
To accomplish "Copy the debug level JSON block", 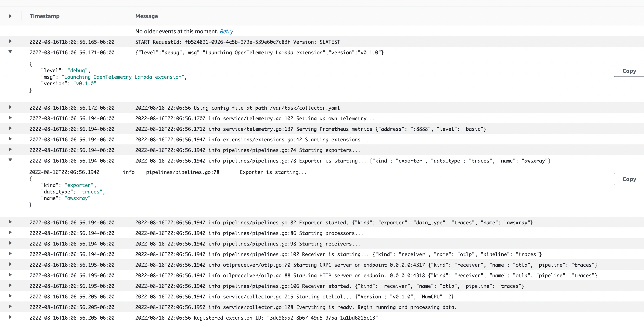I will [x=629, y=71].
